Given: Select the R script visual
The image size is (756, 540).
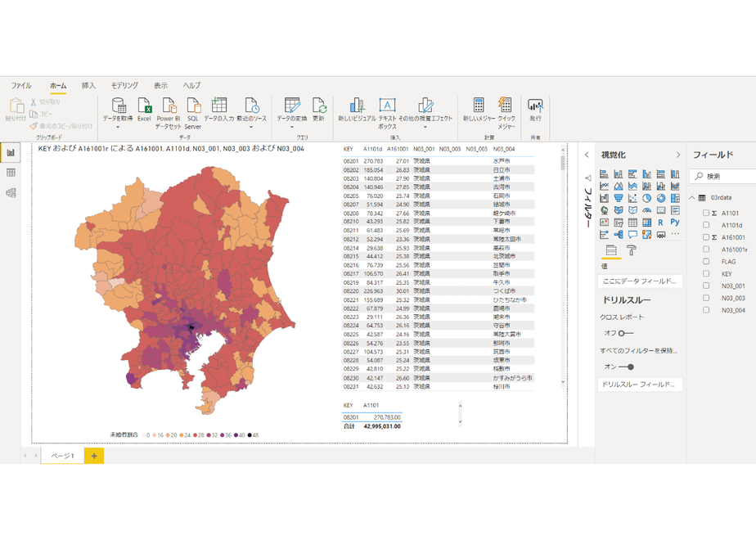Looking at the screenshot, I should click(661, 223).
